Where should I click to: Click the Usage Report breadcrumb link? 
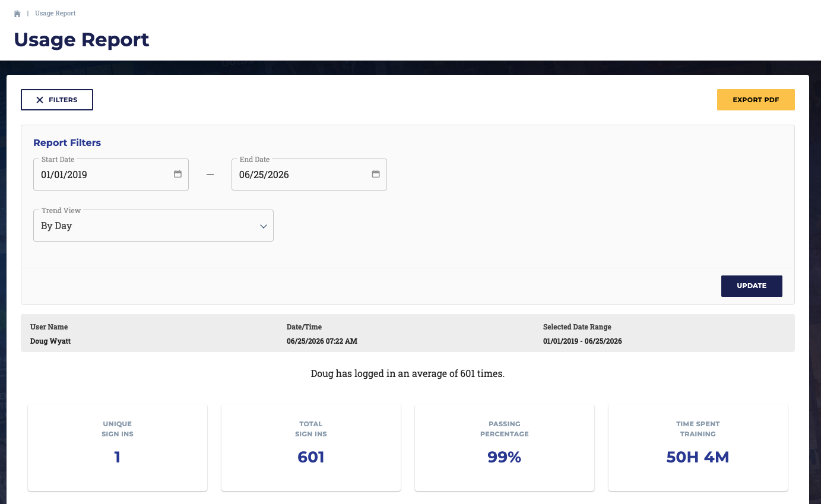(55, 13)
